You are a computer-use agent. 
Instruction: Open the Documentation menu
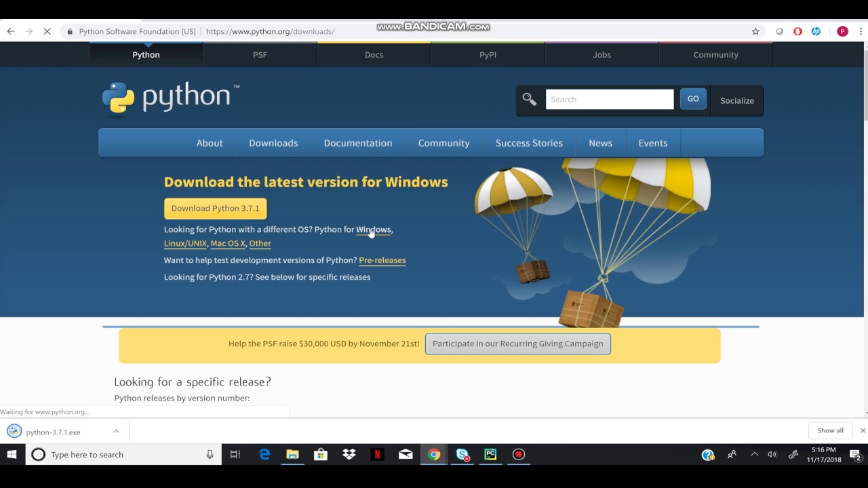tap(358, 143)
